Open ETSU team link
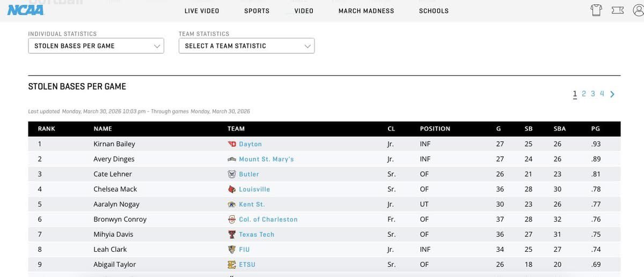This screenshot has width=644, height=277. click(x=247, y=265)
